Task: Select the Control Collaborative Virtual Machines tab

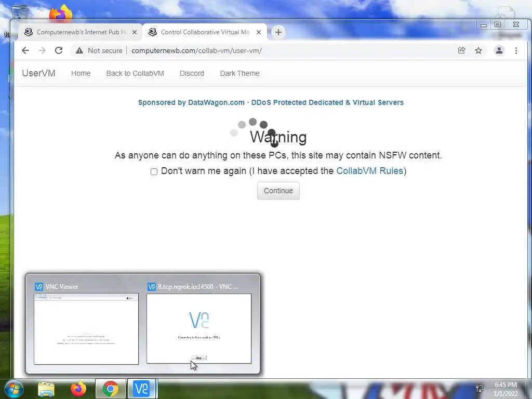Action: point(205,32)
